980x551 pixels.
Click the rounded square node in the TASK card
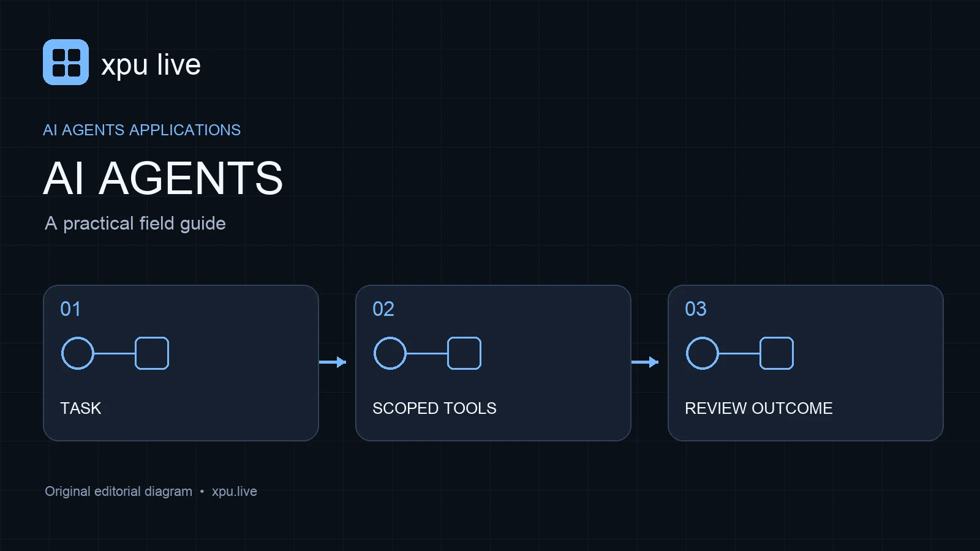pyautogui.click(x=152, y=353)
